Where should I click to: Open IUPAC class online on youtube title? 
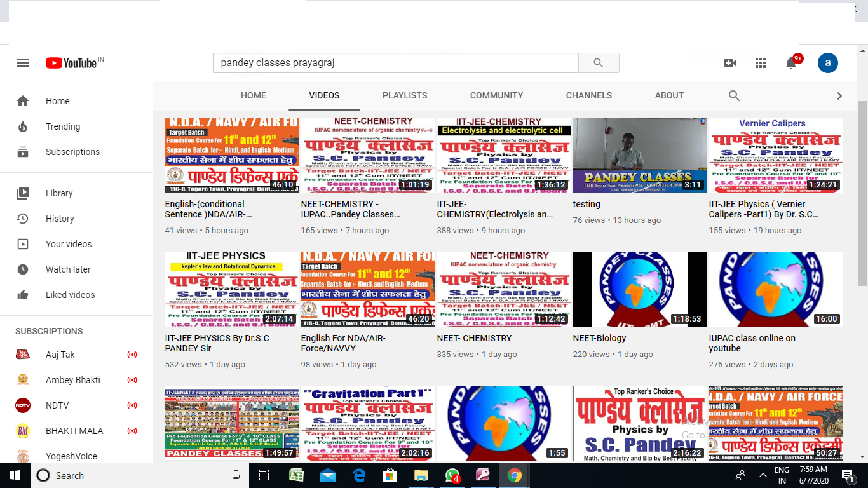click(x=752, y=343)
